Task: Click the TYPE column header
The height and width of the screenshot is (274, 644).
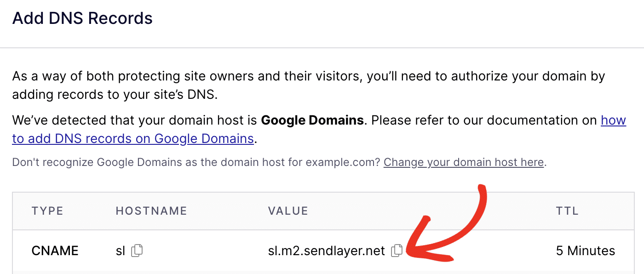Action: 47,211
